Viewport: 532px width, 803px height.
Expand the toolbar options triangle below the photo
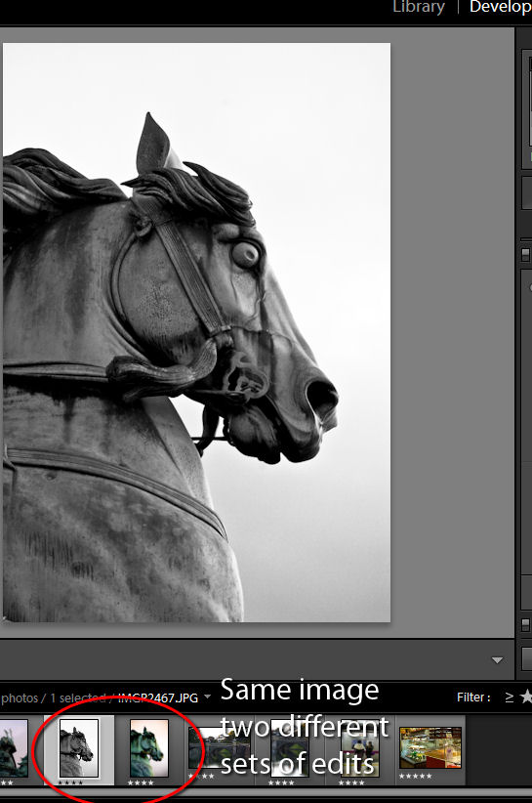pyautogui.click(x=497, y=660)
